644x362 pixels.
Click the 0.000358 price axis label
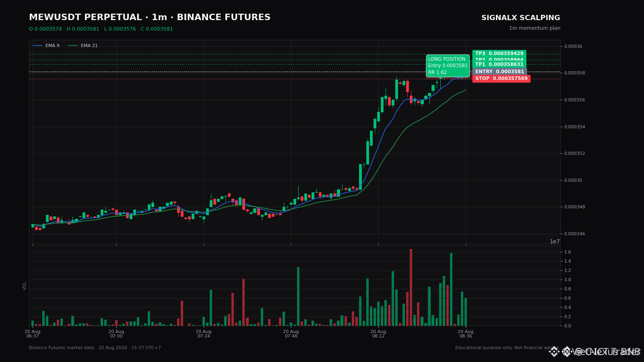[574, 73]
